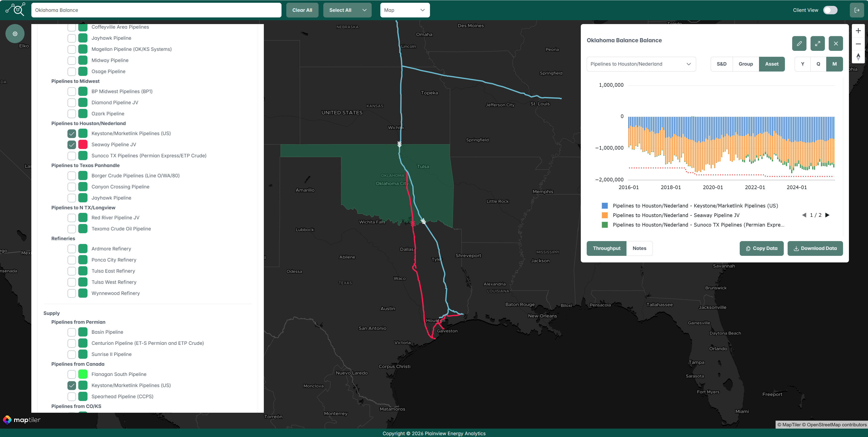
Task: Expand the Select All dropdown arrow
Action: click(364, 10)
